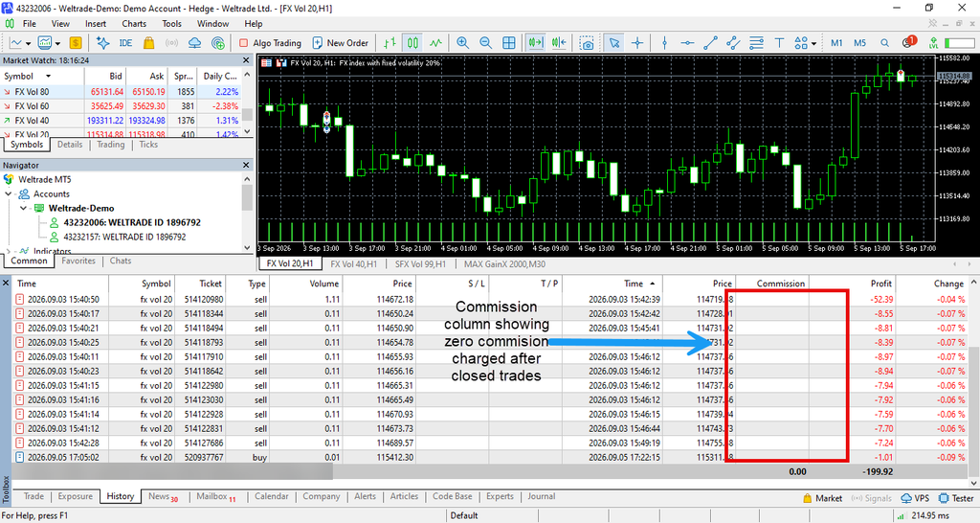This screenshot has height=523, width=980.
Task: Open the Strategy Tester button
Action: (x=956, y=498)
